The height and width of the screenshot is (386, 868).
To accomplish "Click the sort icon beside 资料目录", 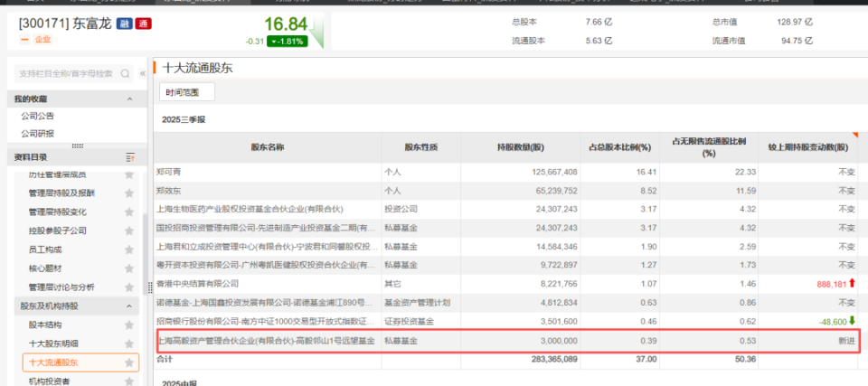I will pyautogui.click(x=129, y=157).
